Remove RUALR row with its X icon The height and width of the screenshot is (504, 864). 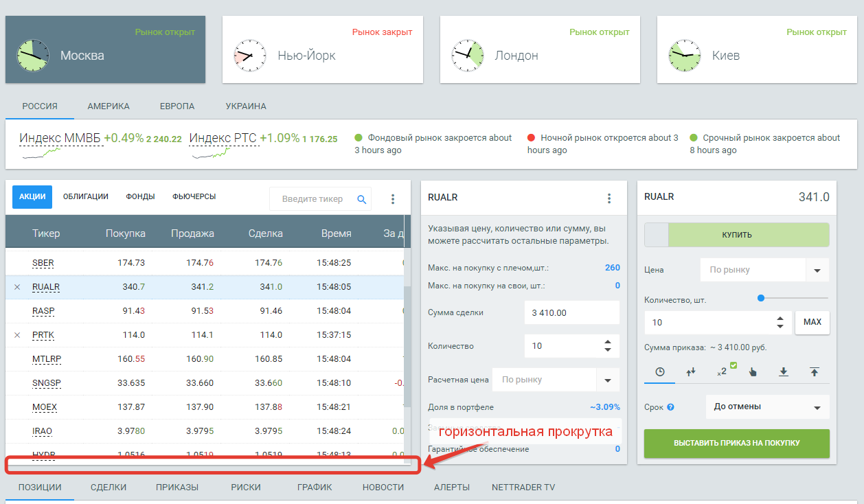[17, 287]
